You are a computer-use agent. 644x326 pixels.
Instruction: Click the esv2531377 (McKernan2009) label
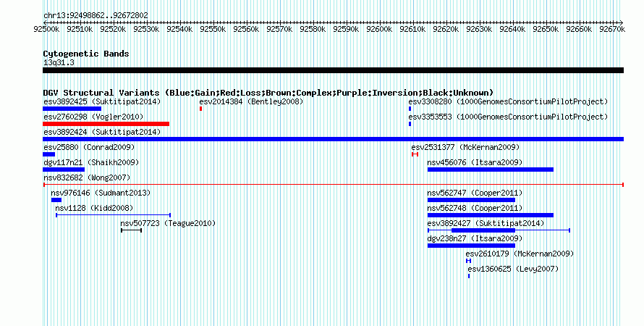[x=465, y=147]
